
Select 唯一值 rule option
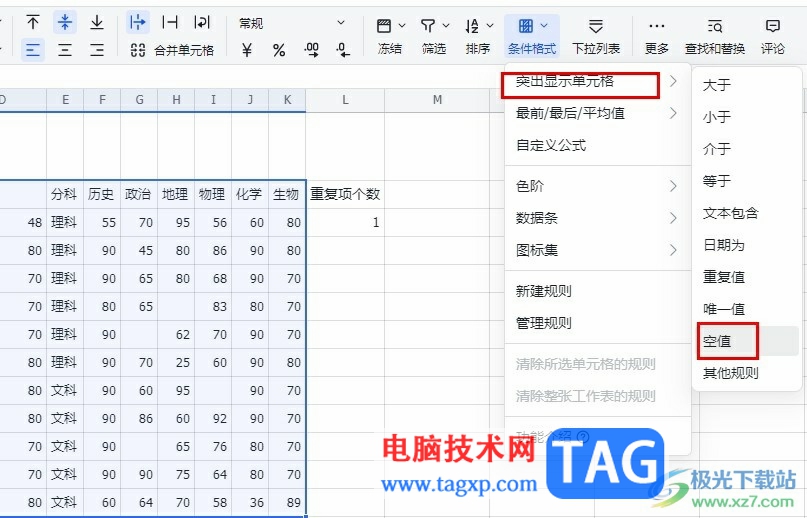click(747, 309)
